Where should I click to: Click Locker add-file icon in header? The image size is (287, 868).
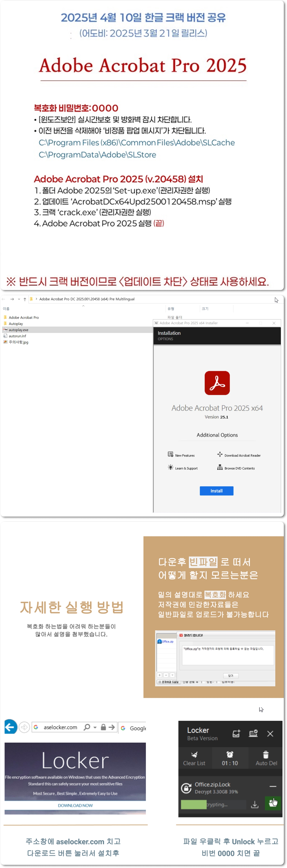tap(236, 733)
